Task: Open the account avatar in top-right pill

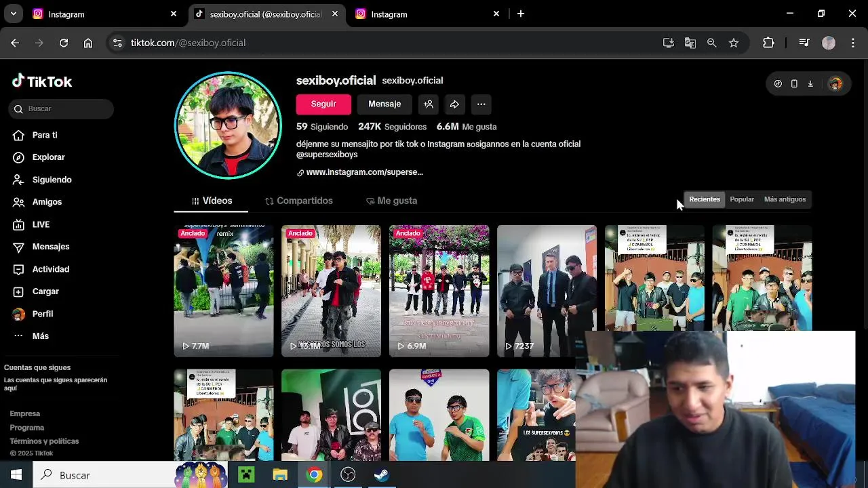Action: [835, 84]
